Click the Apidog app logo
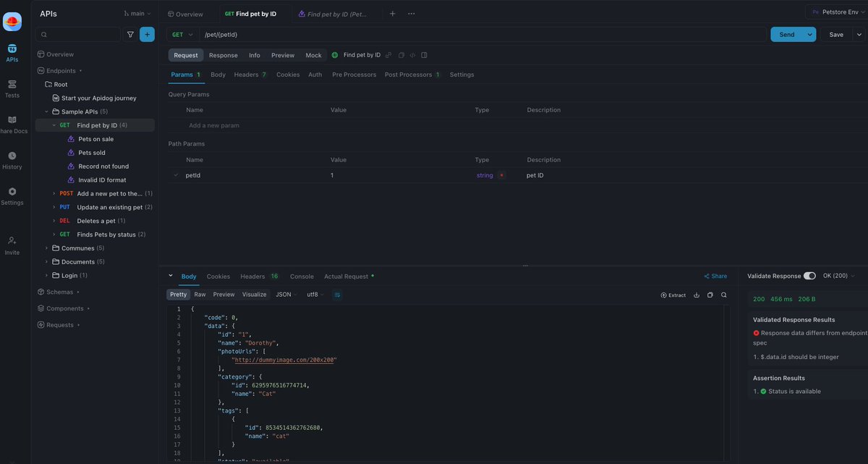The image size is (868, 464). pyautogui.click(x=12, y=22)
